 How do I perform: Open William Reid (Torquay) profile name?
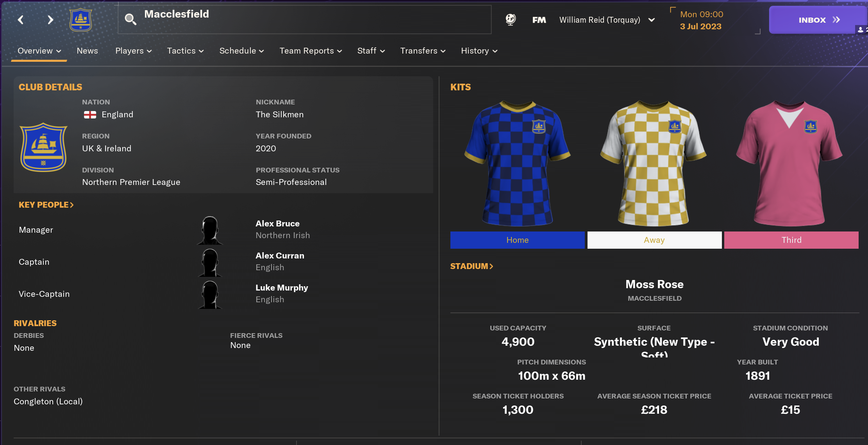600,20
